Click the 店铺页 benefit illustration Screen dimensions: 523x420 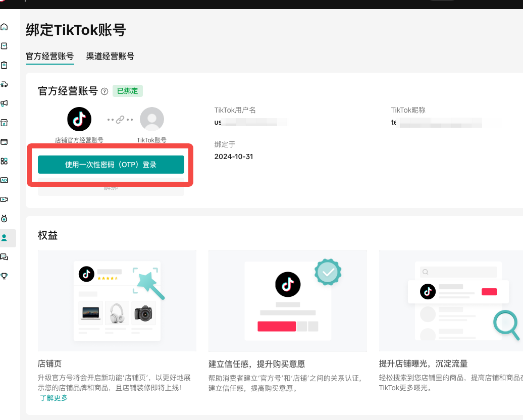(x=117, y=301)
